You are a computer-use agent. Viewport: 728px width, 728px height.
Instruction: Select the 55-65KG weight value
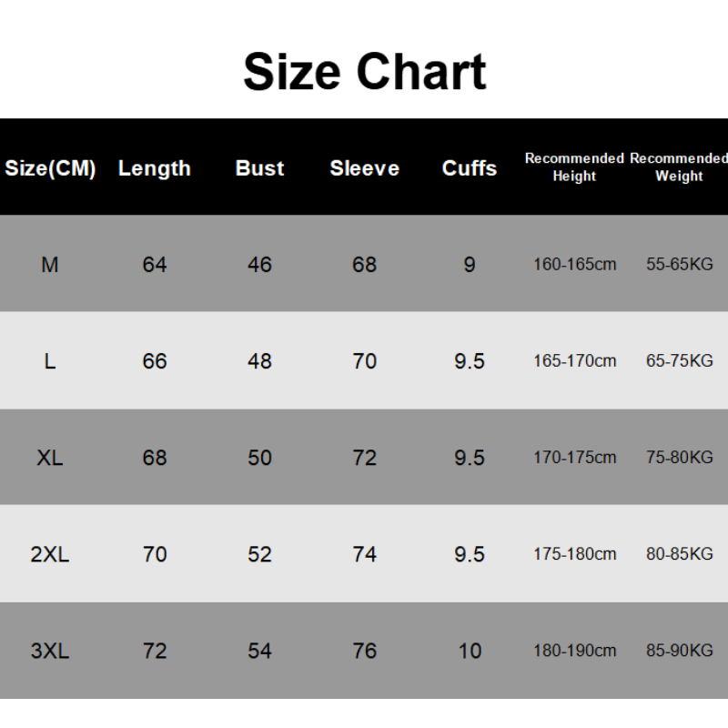[679, 265]
